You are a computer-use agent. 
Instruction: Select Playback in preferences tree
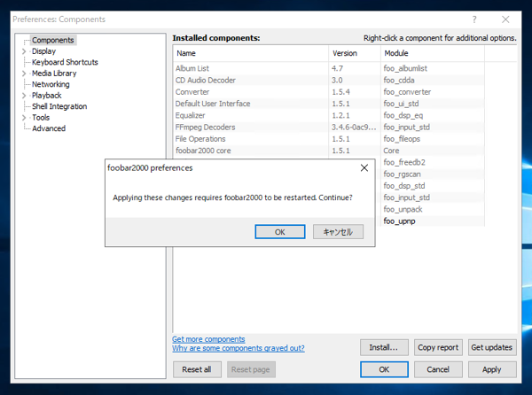click(x=46, y=95)
